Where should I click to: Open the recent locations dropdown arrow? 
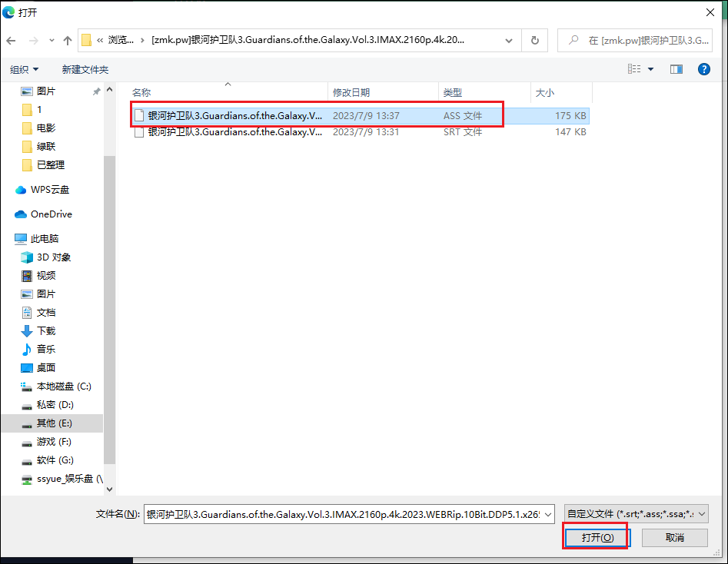point(52,40)
